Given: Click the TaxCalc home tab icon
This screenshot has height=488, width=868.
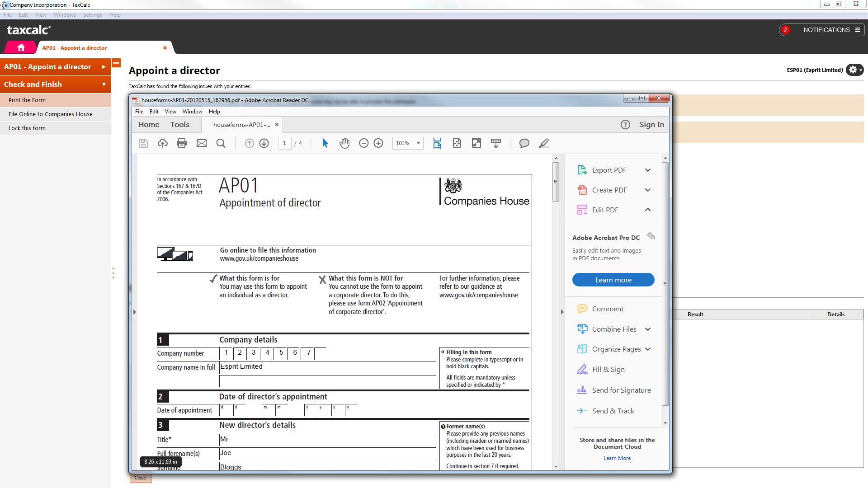Looking at the screenshot, I should (x=21, y=47).
